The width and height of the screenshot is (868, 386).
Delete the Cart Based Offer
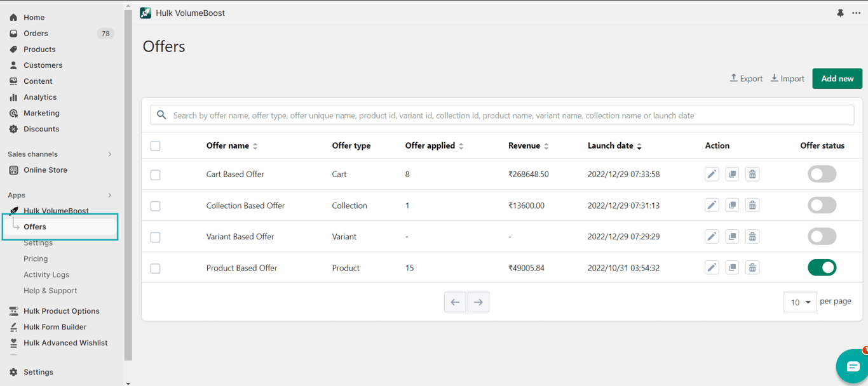tap(752, 174)
